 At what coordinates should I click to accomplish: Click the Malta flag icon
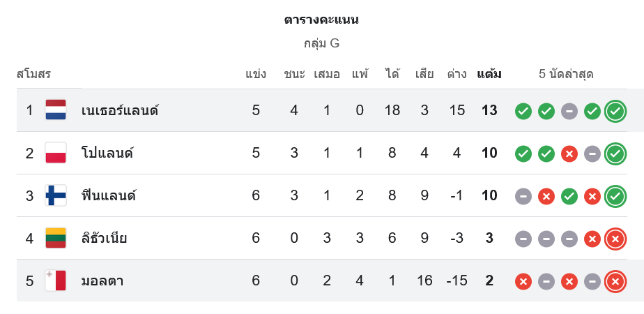[56, 281]
